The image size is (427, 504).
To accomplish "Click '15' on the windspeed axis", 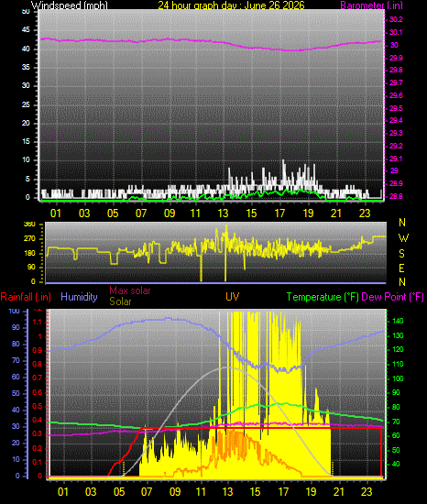I will pos(26,141).
